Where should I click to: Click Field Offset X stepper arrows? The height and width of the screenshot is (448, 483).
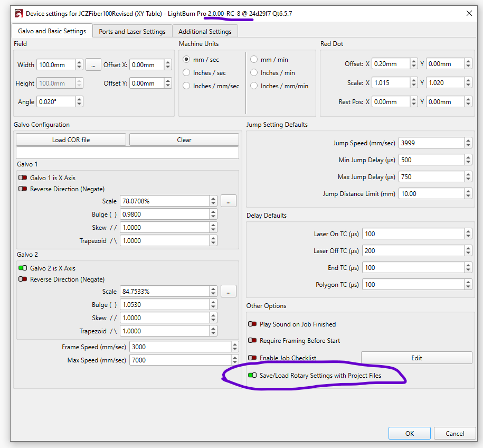coord(168,65)
